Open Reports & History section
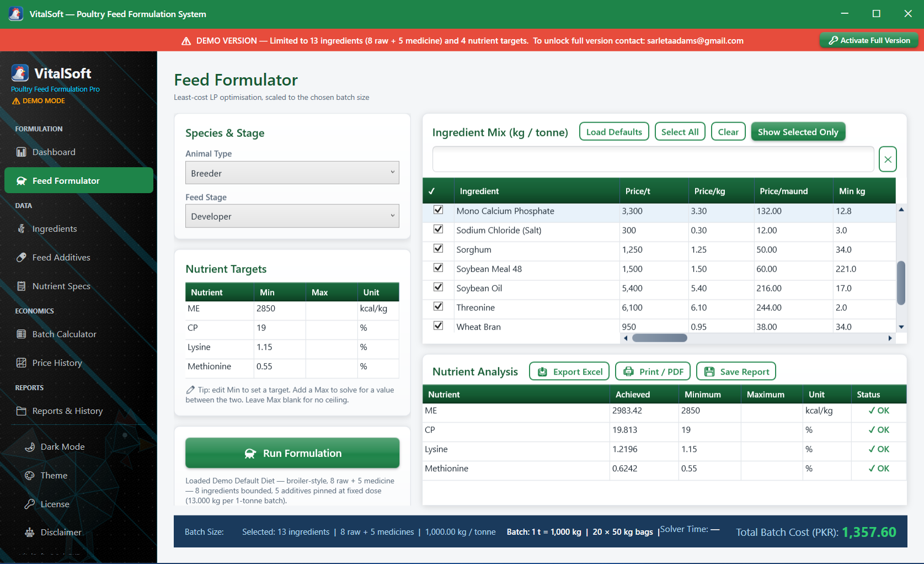 click(79, 411)
